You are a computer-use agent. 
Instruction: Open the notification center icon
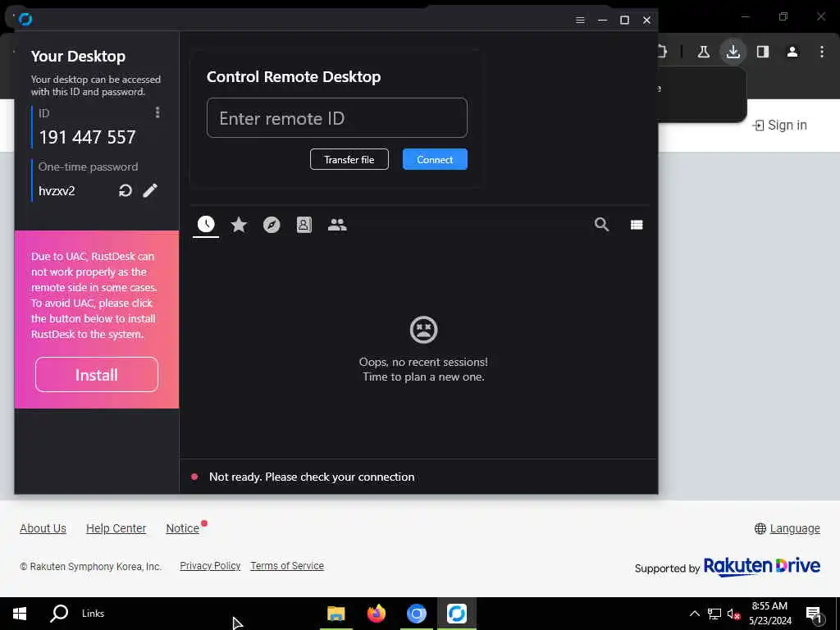(x=814, y=614)
